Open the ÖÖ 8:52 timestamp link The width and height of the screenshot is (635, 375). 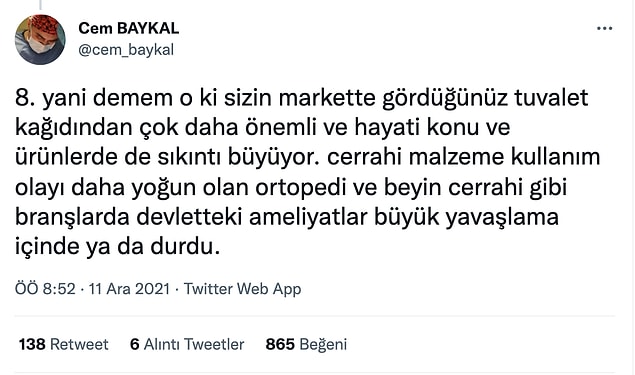(x=45, y=289)
